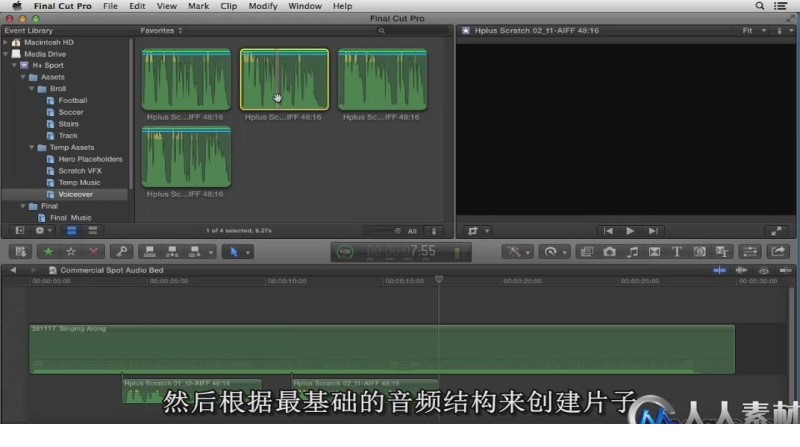Show the Inspector sliders icon

click(x=749, y=252)
